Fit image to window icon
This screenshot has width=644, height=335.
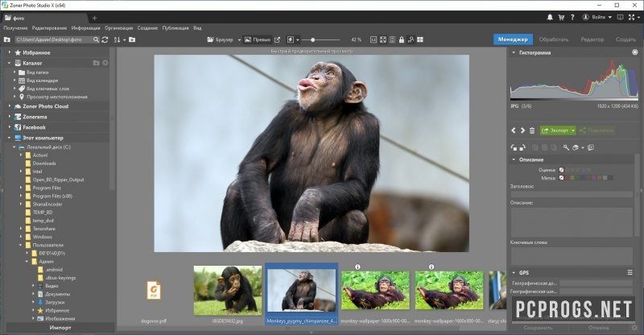383,40
